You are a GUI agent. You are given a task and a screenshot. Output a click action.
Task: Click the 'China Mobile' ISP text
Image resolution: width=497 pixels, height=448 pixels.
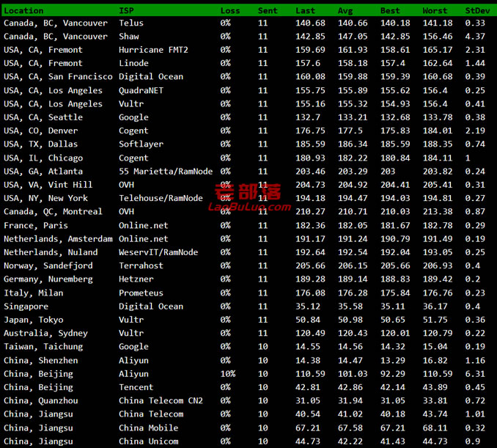[x=148, y=428]
